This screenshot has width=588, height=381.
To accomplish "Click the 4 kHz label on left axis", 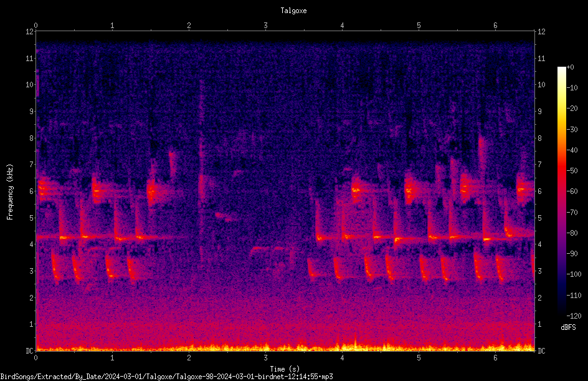I will (32, 244).
